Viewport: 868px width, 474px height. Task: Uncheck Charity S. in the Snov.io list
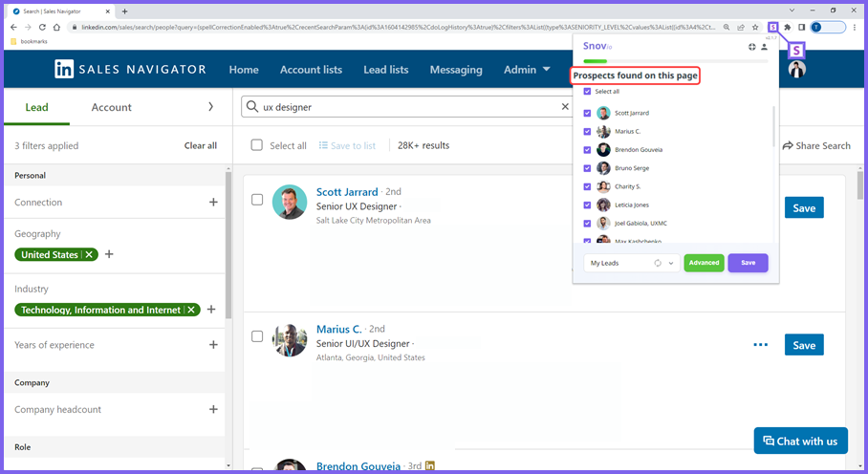pos(587,186)
